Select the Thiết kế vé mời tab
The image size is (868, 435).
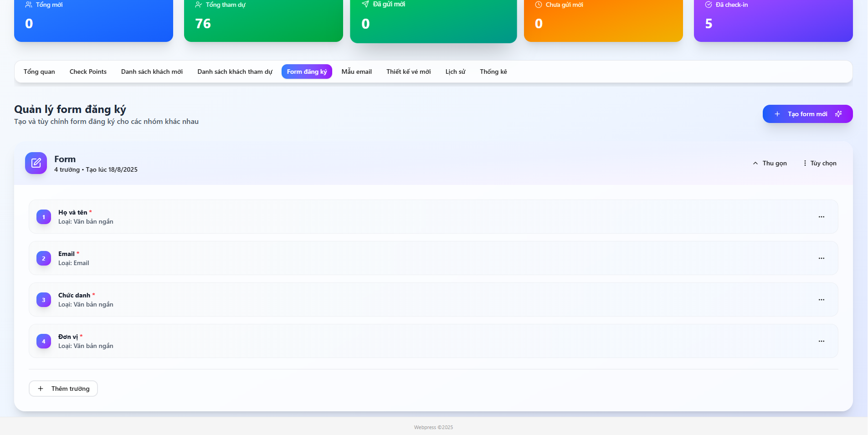tap(408, 72)
